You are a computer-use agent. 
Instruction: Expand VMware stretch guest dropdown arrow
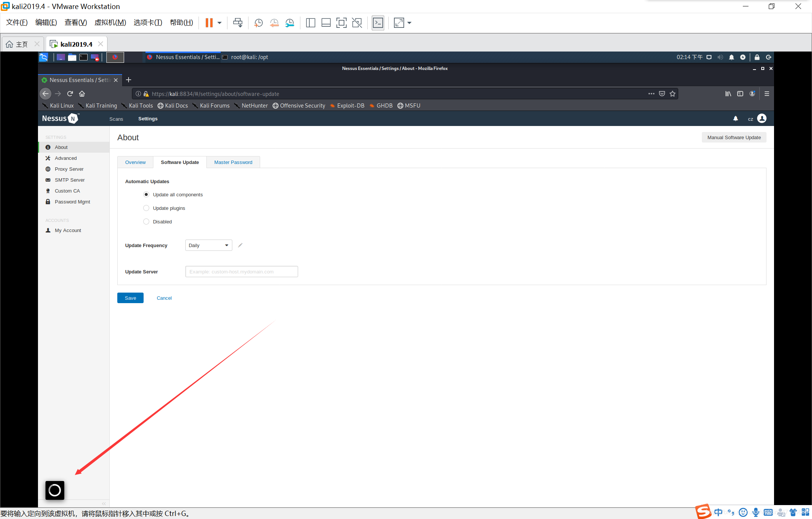pyautogui.click(x=409, y=23)
